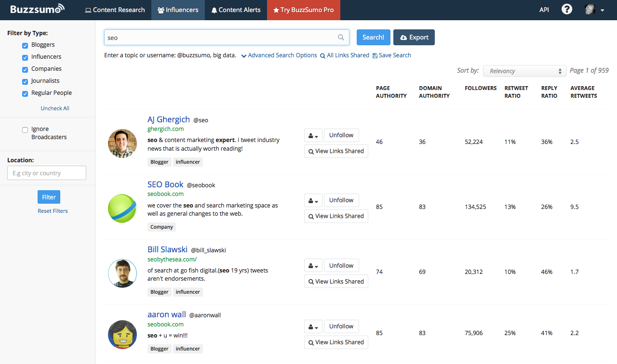View Links Shared for AJ Ghergich
Image resolution: width=617 pixels, height=364 pixels.
pyautogui.click(x=336, y=151)
